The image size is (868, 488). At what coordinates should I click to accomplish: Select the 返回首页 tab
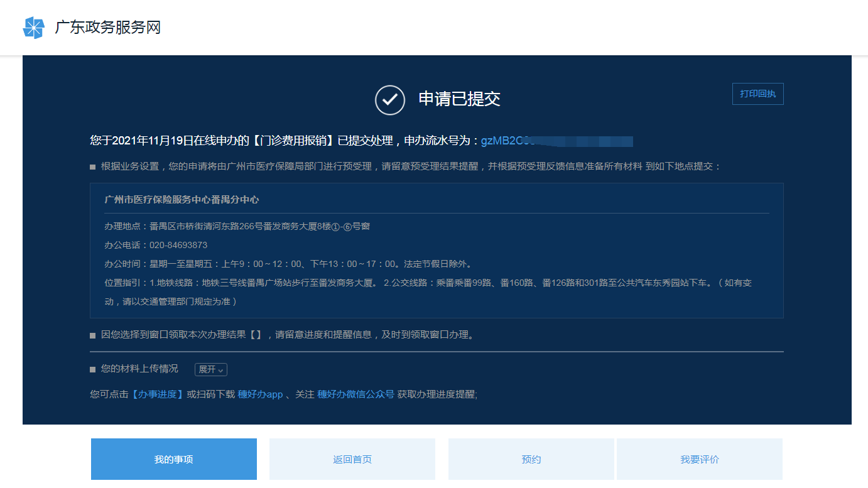(352, 459)
